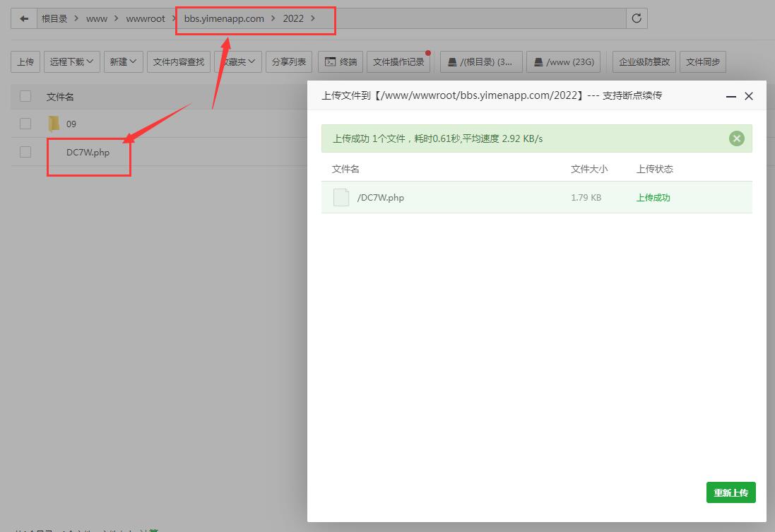This screenshot has height=532, width=775.
Task: Open 文件操作记录 log
Action: pos(398,61)
